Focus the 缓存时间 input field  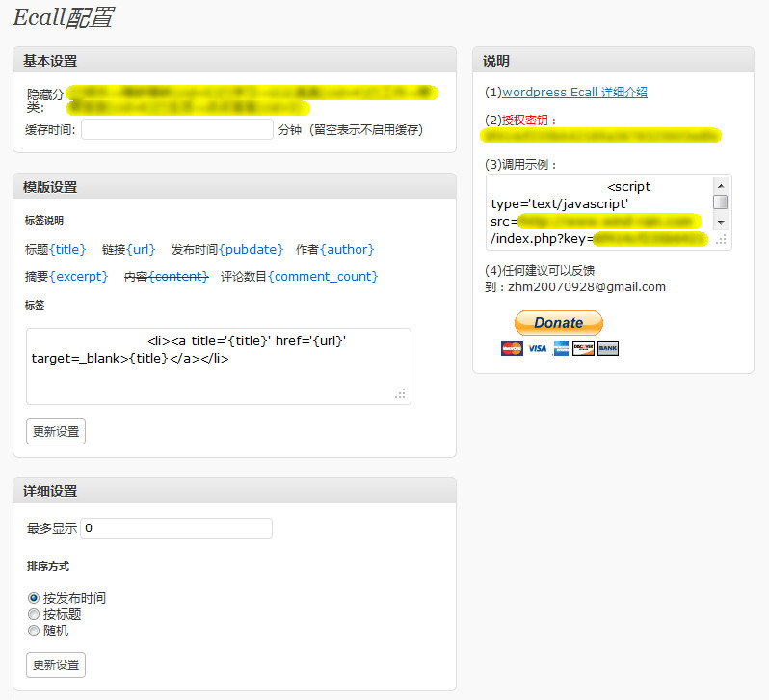click(177, 129)
